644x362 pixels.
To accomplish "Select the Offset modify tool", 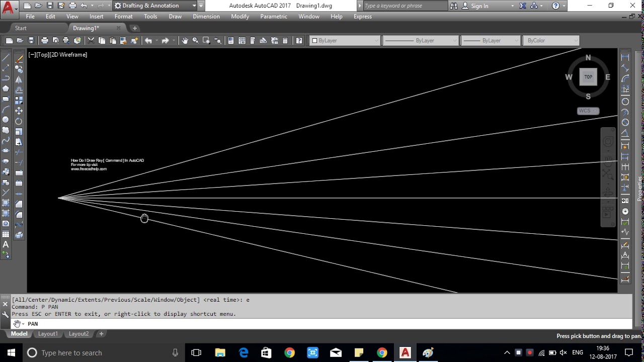I will pyautogui.click(x=19, y=90).
